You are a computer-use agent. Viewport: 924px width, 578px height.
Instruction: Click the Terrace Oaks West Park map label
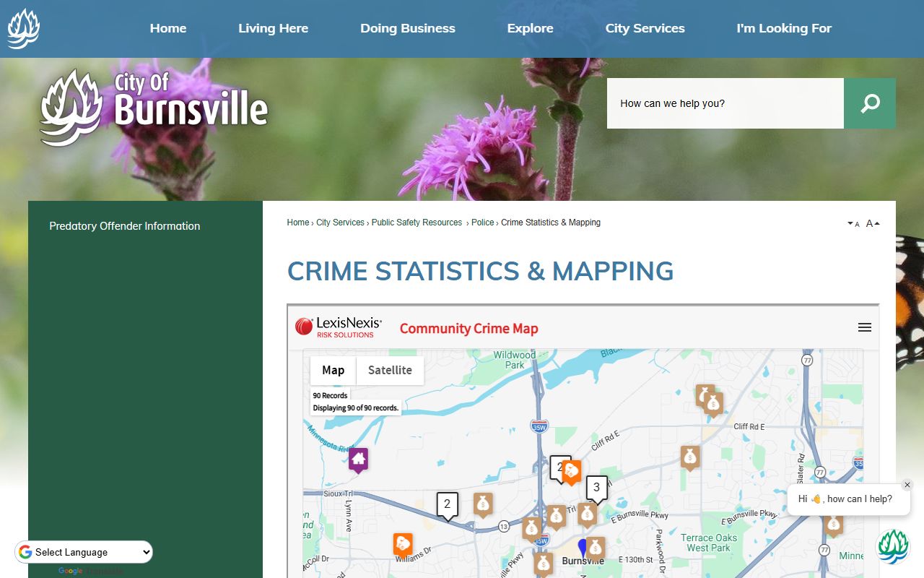(x=708, y=543)
